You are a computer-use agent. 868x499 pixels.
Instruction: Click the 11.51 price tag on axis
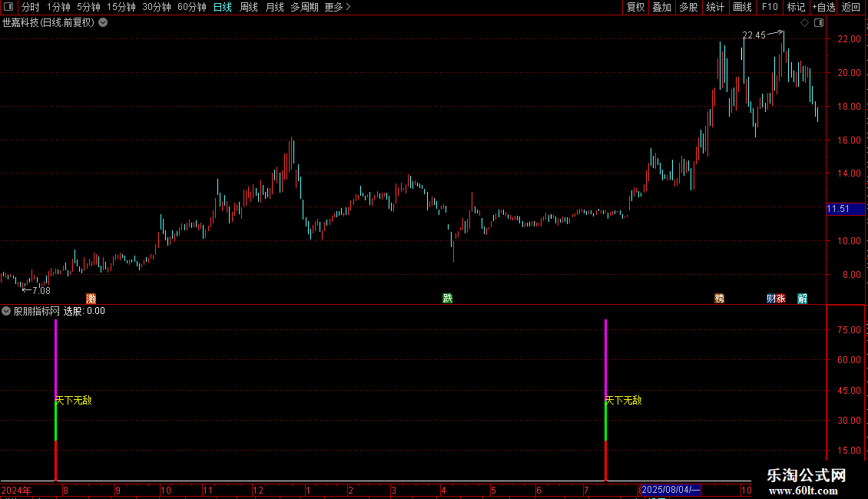tap(845, 209)
